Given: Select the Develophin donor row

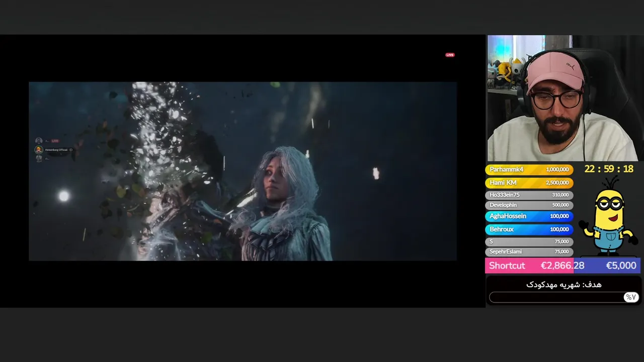Looking at the screenshot, I should (x=529, y=205).
